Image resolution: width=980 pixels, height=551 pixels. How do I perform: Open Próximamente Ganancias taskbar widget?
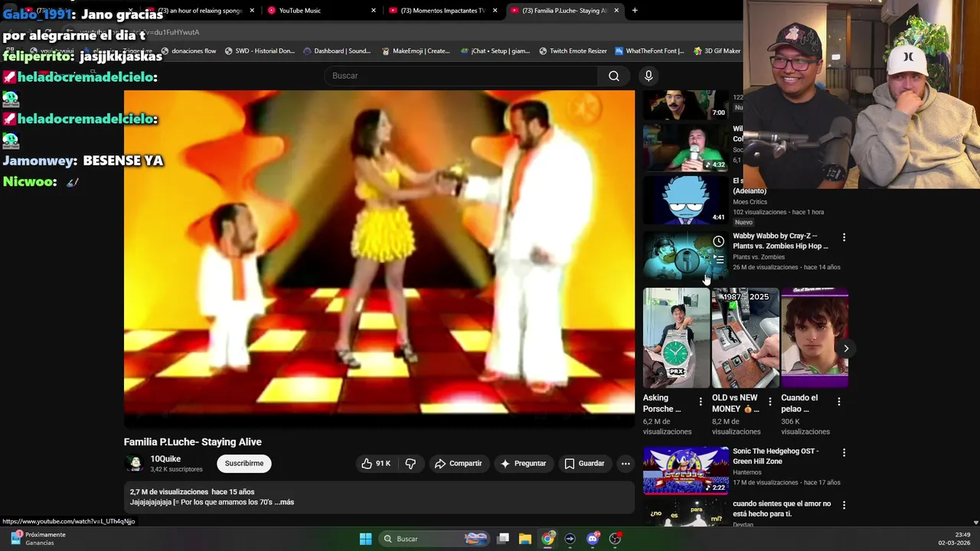[x=38, y=539]
